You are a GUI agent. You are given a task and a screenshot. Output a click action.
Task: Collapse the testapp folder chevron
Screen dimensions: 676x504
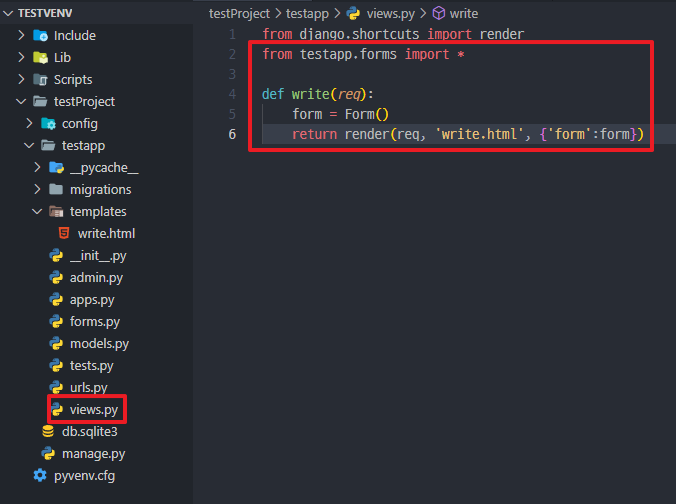[29, 145]
